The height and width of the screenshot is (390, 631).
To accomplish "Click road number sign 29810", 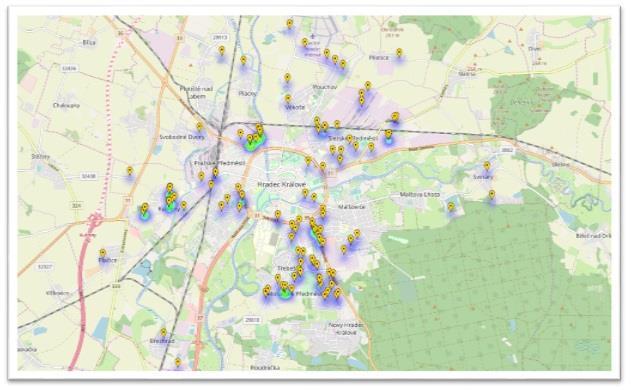I will pyautogui.click(x=252, y=320).
